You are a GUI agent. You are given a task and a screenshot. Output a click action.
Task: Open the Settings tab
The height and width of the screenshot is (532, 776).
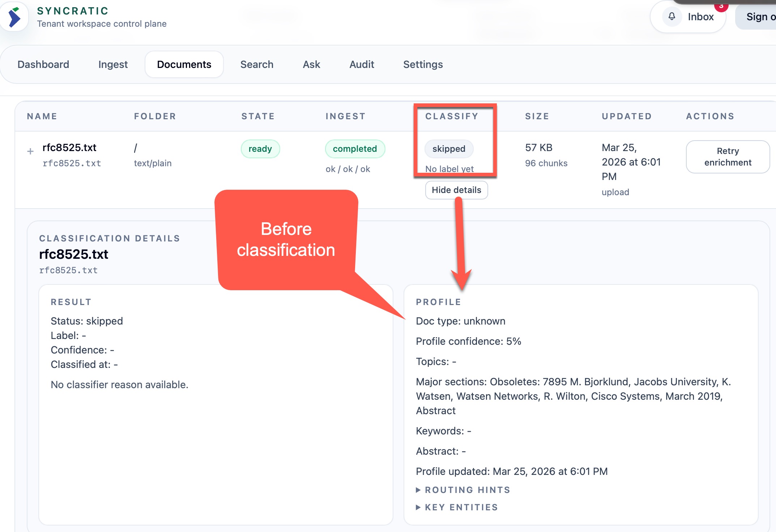[x=423, y=64]
